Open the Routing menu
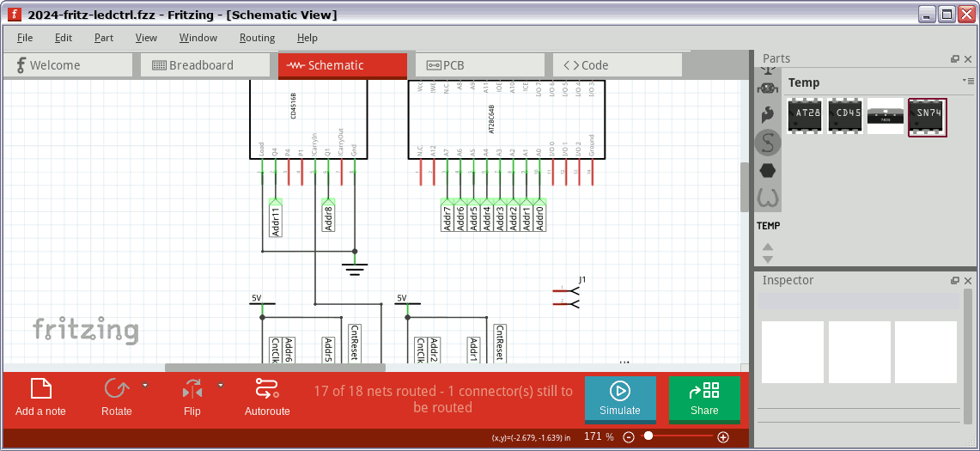This screenshot has height=451, width=980. [257, 38]
